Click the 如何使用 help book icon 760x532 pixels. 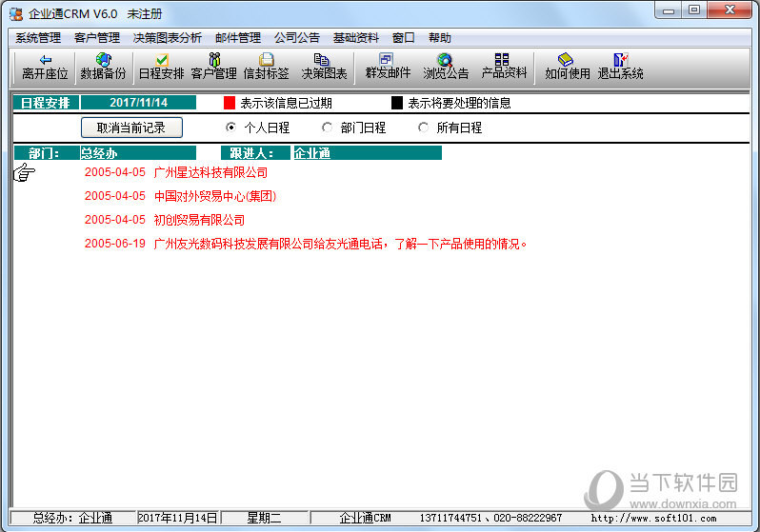[567, 67]
